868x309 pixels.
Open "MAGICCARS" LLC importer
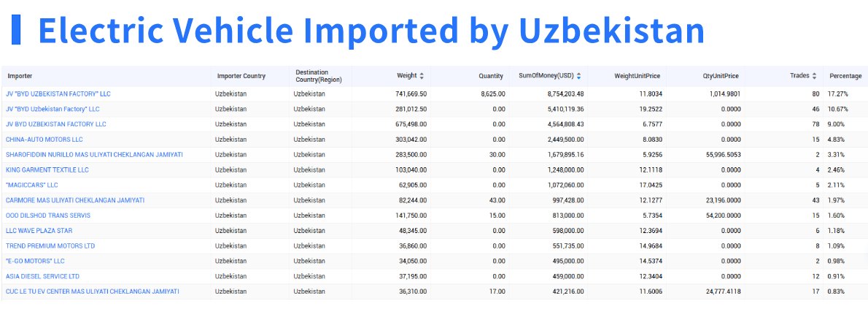32,186
